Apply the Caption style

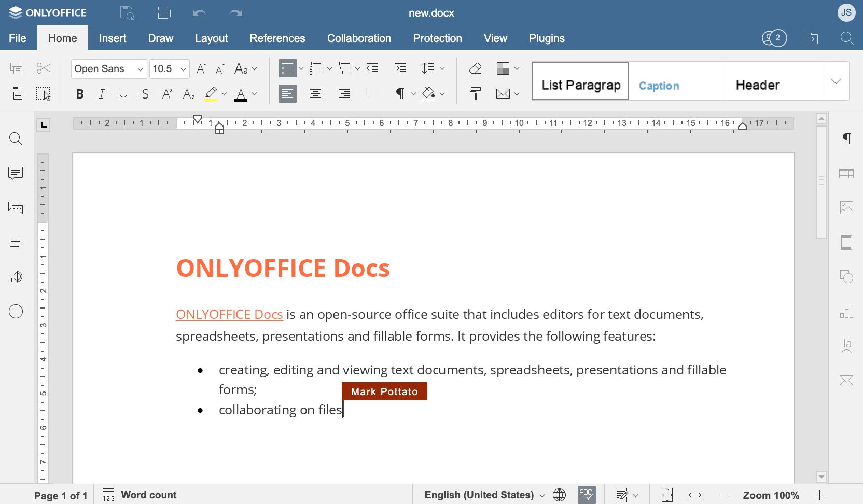click(677, 81)
